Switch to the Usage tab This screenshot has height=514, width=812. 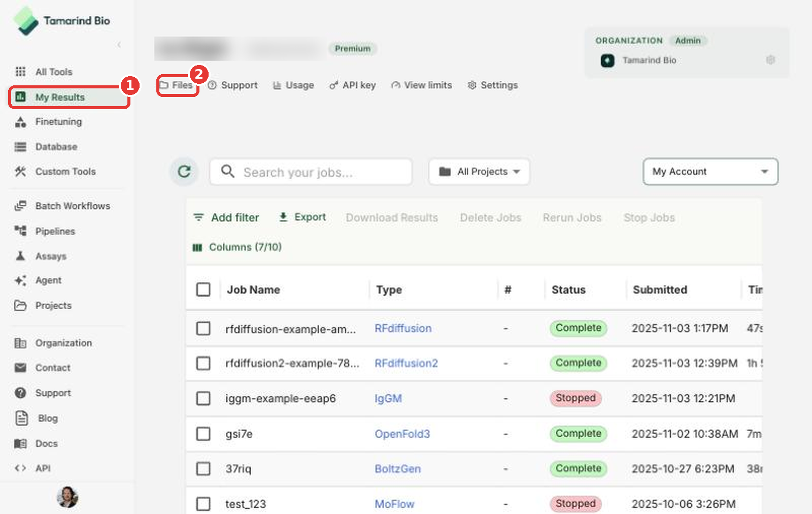tap(293, 85)
